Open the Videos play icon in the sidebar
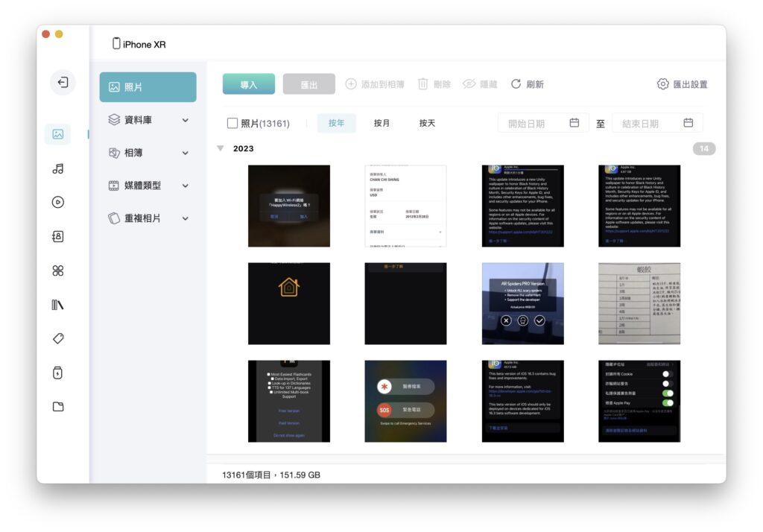 click(x=58, y=202)
